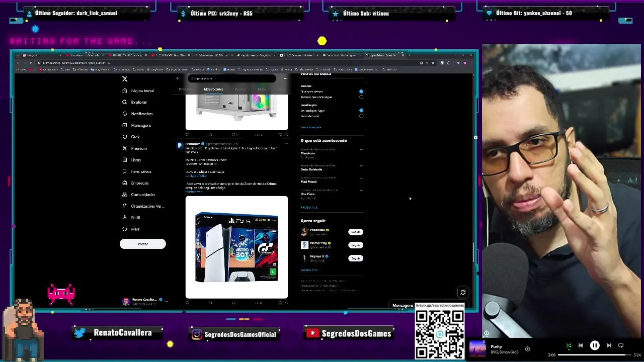Open the Grok floating button

click(x=463, y=292)
